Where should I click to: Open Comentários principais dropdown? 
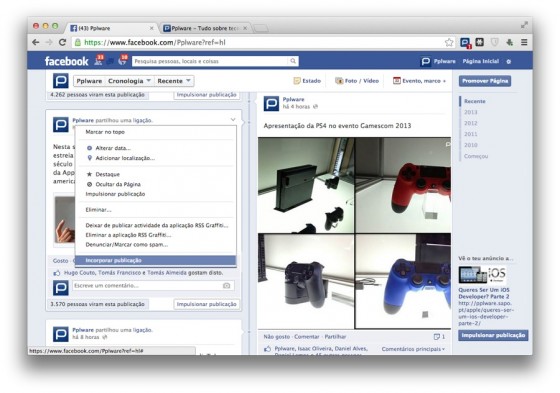413,349
